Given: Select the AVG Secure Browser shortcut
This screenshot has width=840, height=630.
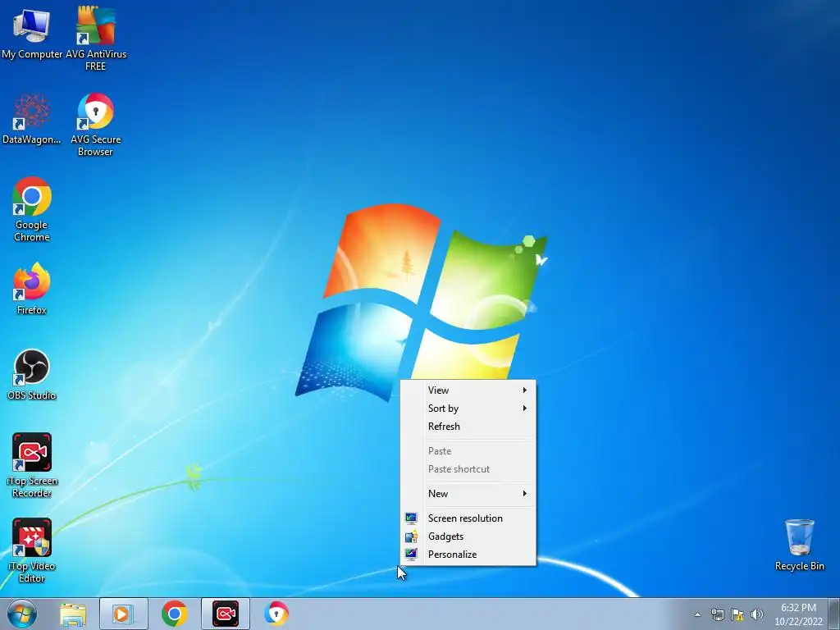Looking at the screenshot, I should point(95,125).
